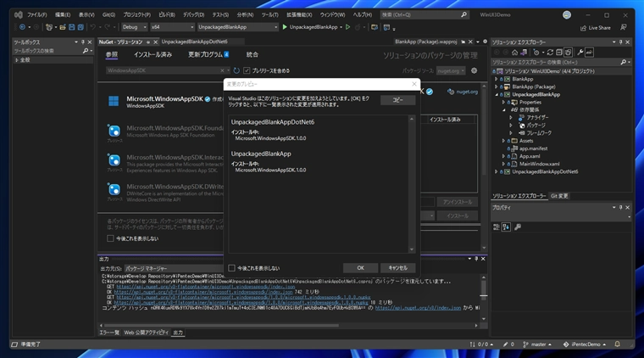This screenshot has width=644, height=358.
Task: Start debugging UnpackagedBlankApp with green play button
Action: [x=285, y=27]
